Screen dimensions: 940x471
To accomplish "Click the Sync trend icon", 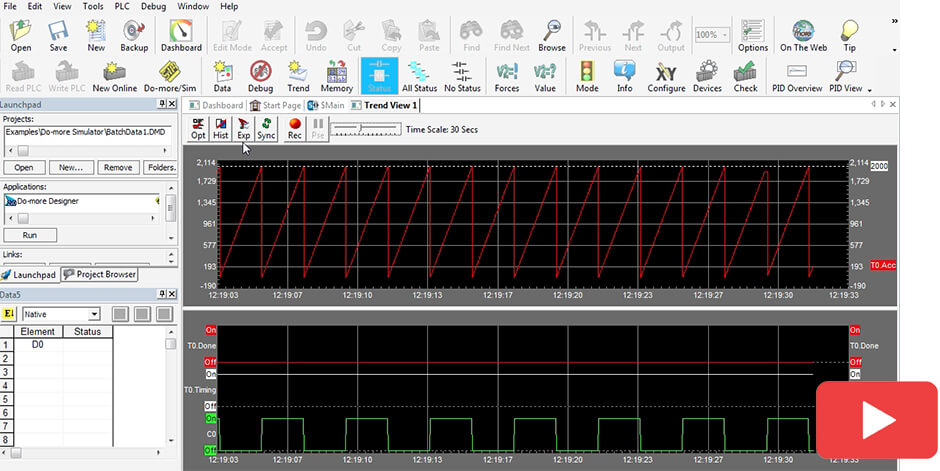I will click(x=266, y=129).
